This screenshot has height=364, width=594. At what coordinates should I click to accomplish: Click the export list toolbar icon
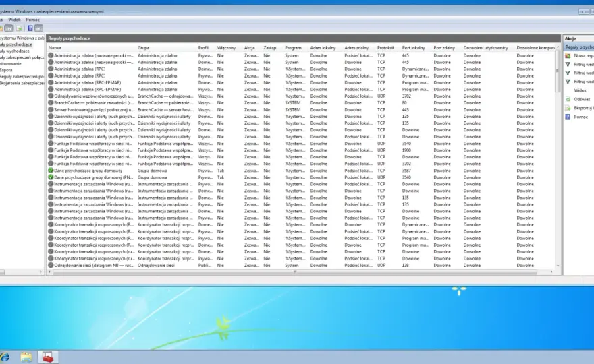coord(20,28)
